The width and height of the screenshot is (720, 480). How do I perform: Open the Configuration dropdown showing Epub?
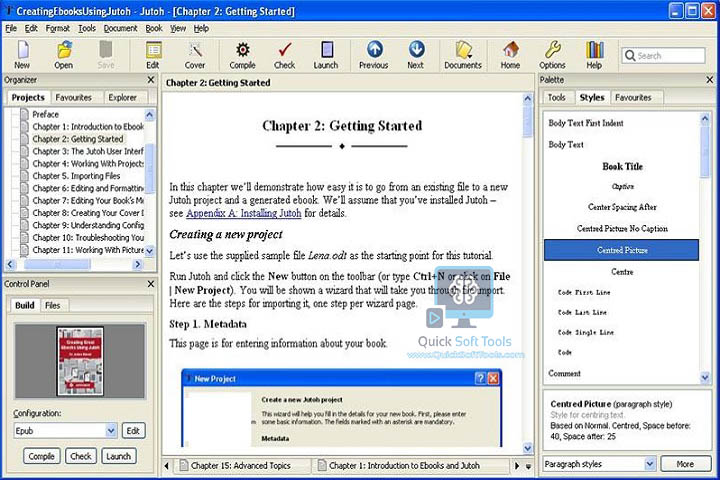pos(65,431)
